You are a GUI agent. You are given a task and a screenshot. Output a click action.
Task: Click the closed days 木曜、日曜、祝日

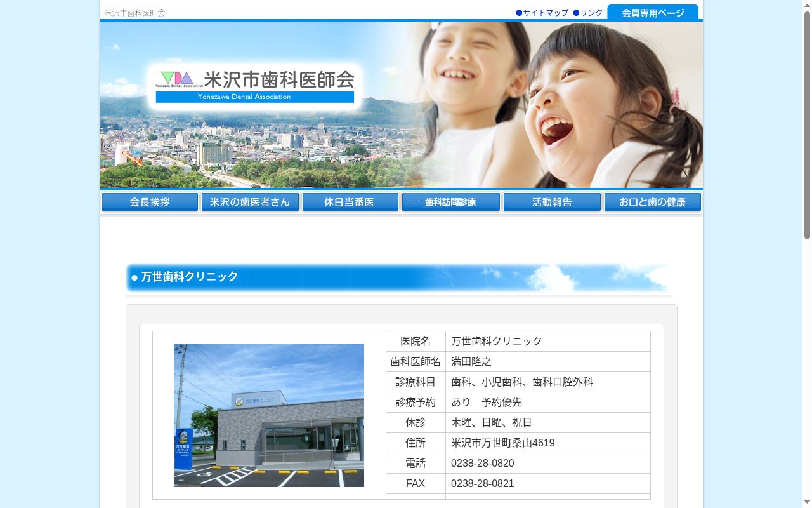tap(492, 423)
